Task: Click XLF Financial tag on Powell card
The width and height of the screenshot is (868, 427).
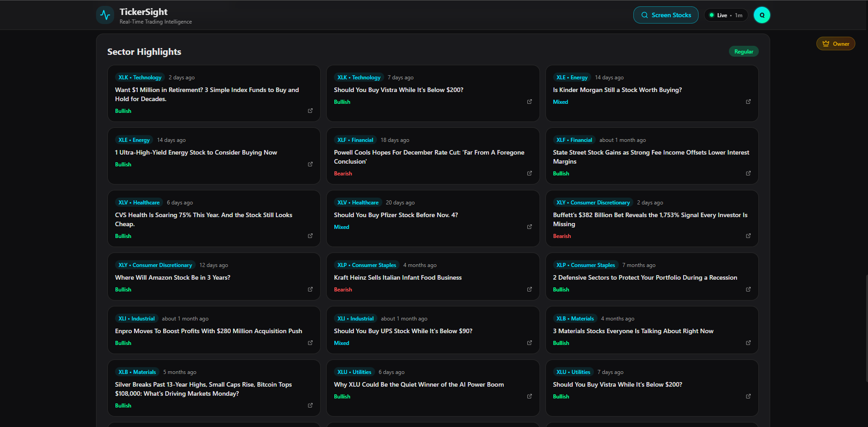Action: pos(355,140)
